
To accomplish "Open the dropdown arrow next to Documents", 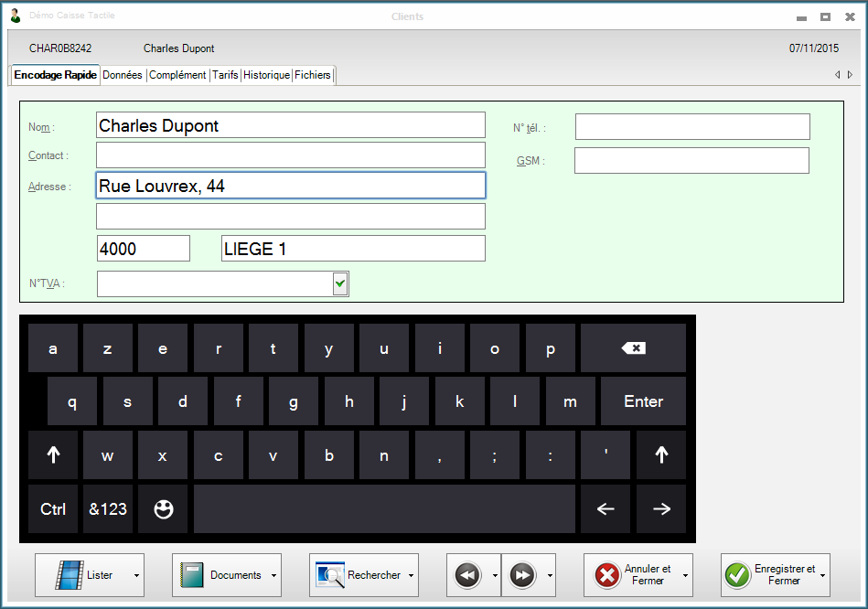I will (x=274, y=576).
